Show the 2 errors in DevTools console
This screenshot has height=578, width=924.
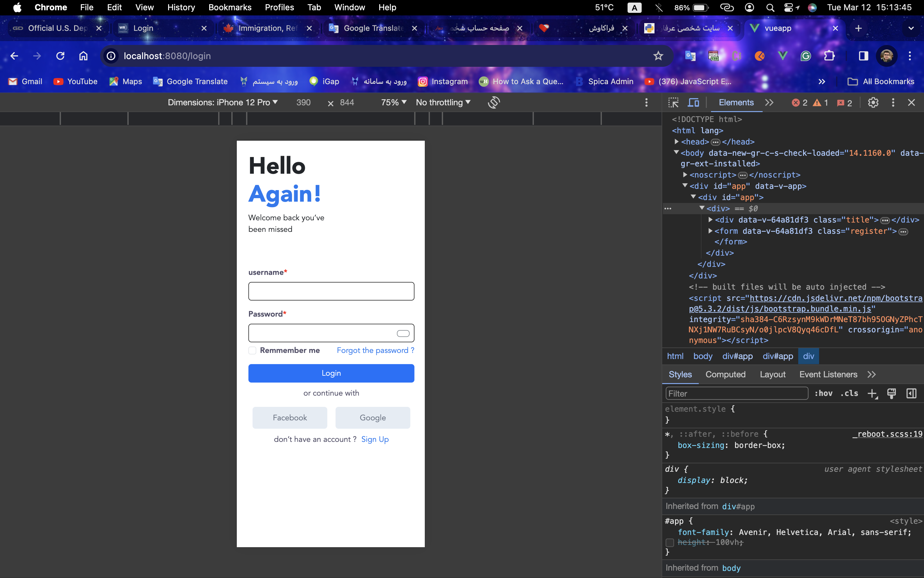pyautogui.click(x=800, y=103)
